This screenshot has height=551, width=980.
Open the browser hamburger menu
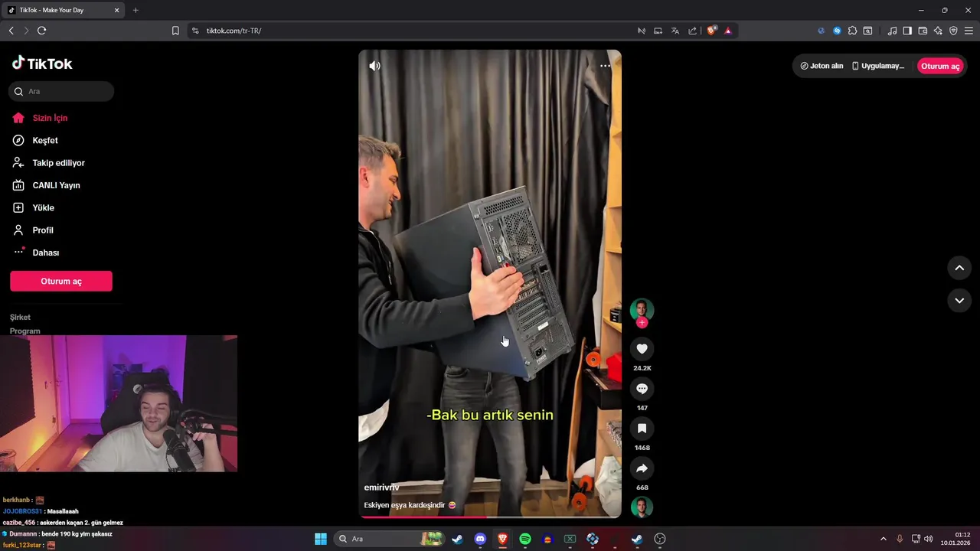pyautogui.click(x=969, y=31)
